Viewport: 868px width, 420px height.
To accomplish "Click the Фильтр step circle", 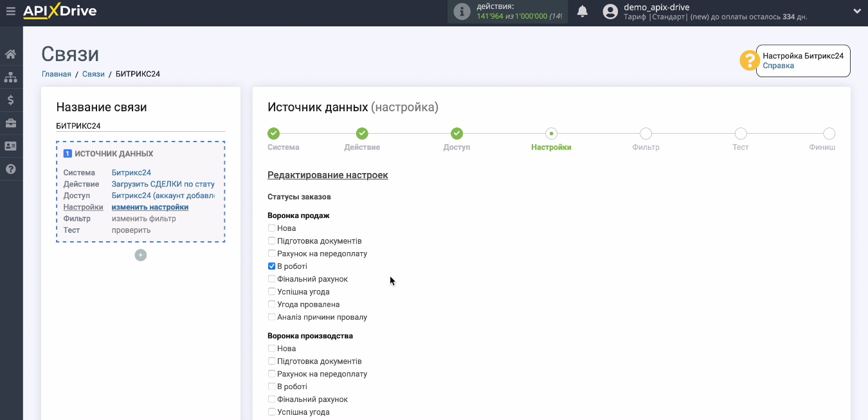I will 646,133.
